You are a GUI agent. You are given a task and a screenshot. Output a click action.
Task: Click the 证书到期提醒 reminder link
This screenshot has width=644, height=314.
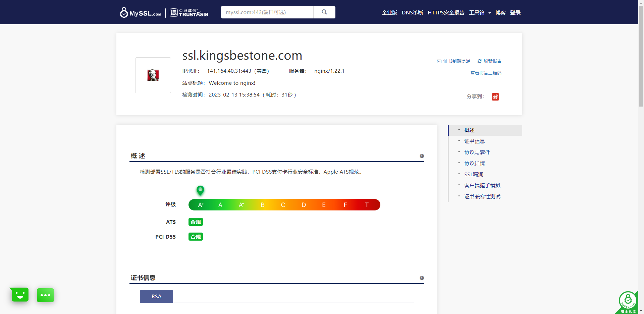pyautogui.click(x=453, y=61)
